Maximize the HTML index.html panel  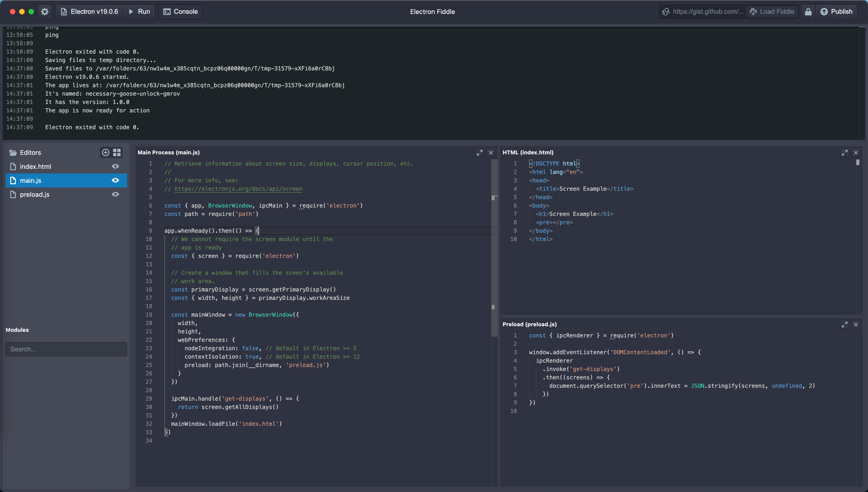tap(844, 153)
